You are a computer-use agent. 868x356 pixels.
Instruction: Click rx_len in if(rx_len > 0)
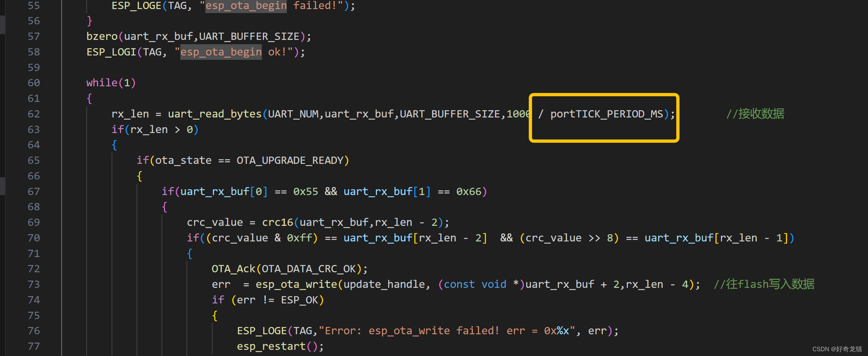149,130
